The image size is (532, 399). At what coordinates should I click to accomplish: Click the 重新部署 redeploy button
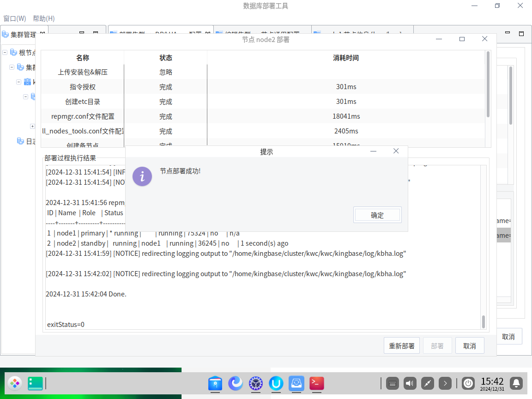click(401, 345)
